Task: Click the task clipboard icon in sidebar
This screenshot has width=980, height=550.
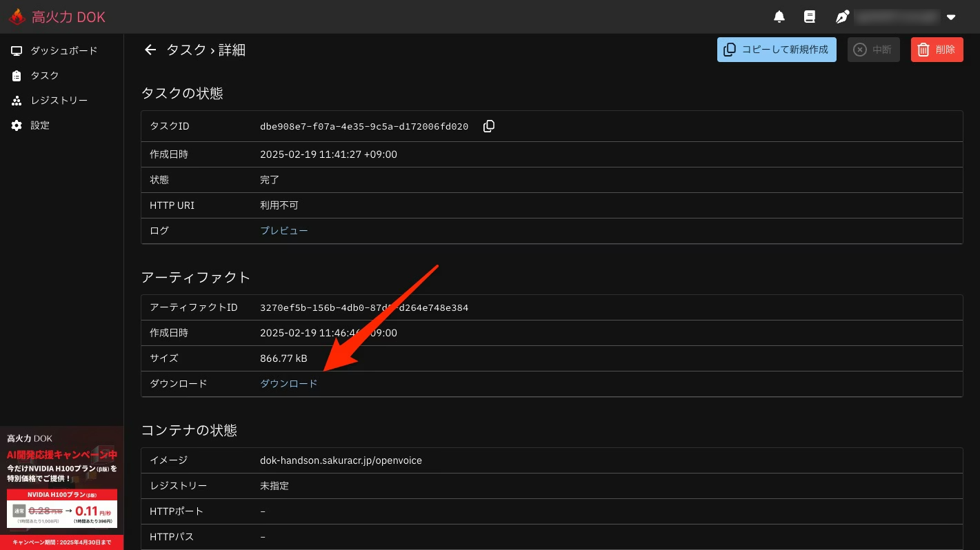Action: click(x=17, y=76)
